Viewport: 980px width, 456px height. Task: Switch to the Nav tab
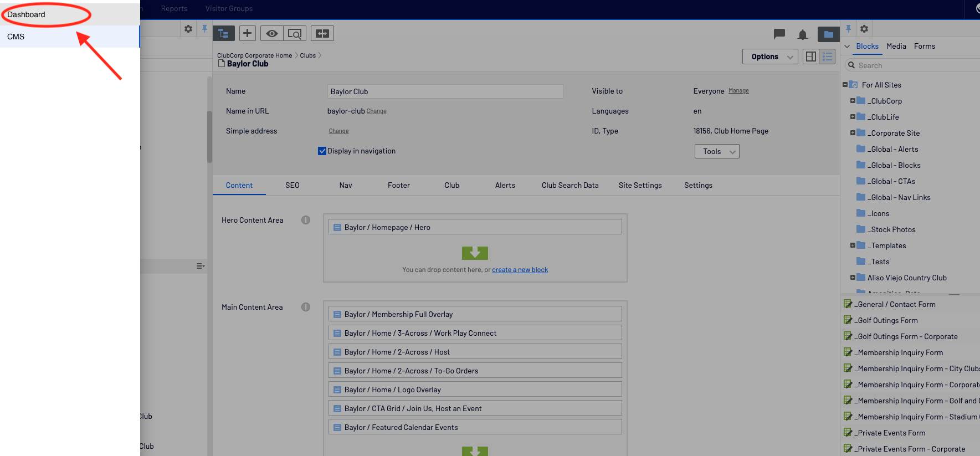click(x=346, y=185)
